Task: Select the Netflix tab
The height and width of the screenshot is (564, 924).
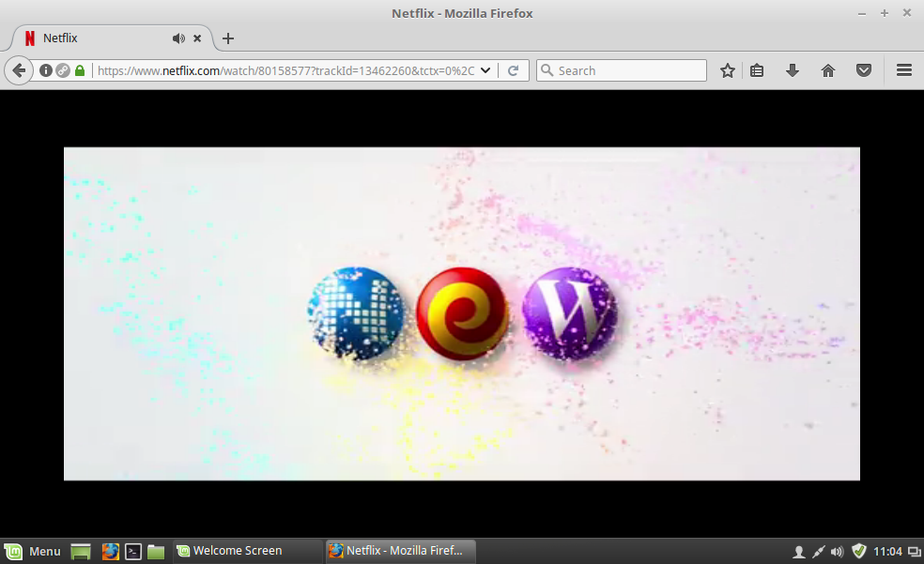Action: click(112, 38)
